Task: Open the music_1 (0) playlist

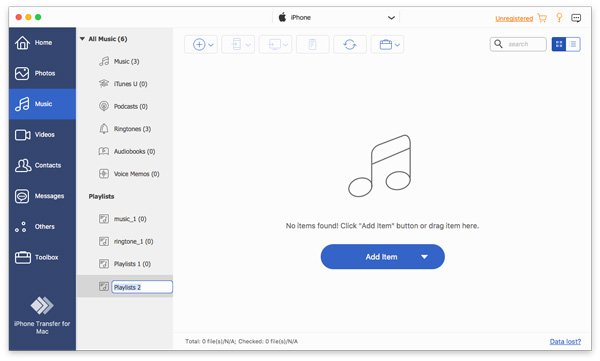Action: click(x=125, y=219)
